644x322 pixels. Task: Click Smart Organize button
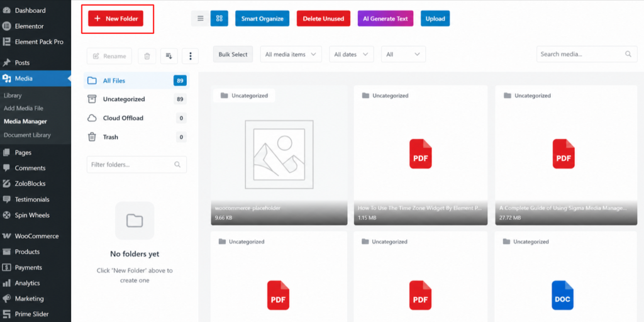click(x=262, y=18)
